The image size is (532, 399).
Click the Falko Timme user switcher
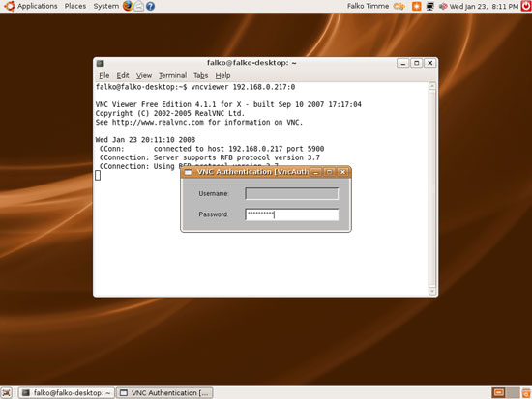point(368,6)
